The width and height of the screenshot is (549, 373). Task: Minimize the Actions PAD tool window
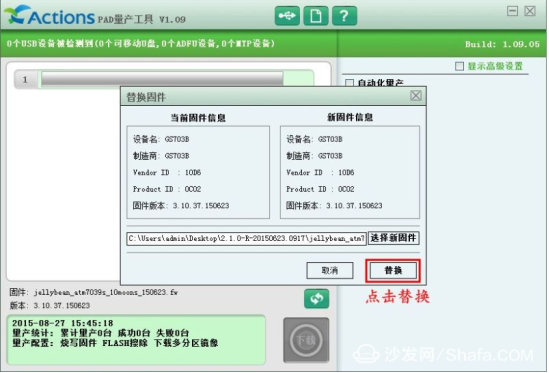pyautogui.click(x=512, y=11)
